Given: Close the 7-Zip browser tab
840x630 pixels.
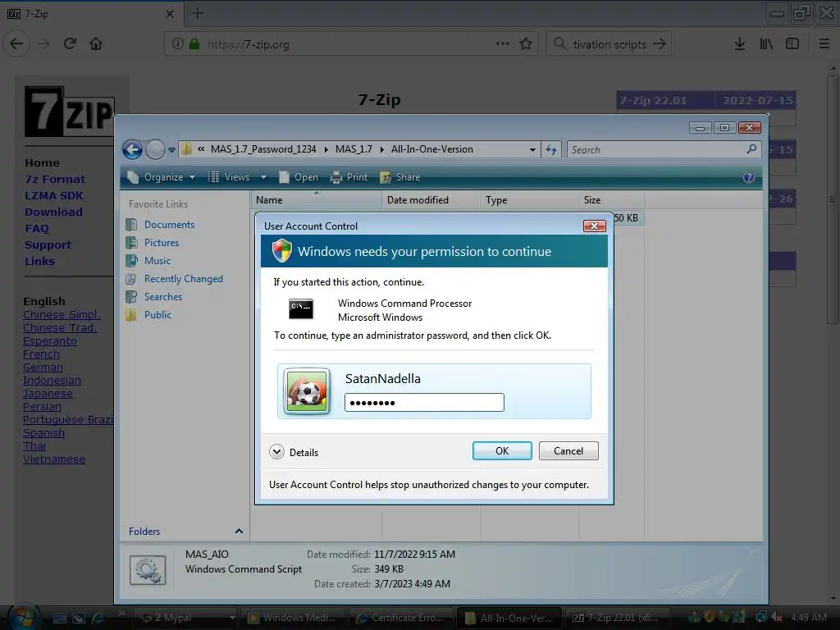Looking at the screenshot, I should [170, 14].
